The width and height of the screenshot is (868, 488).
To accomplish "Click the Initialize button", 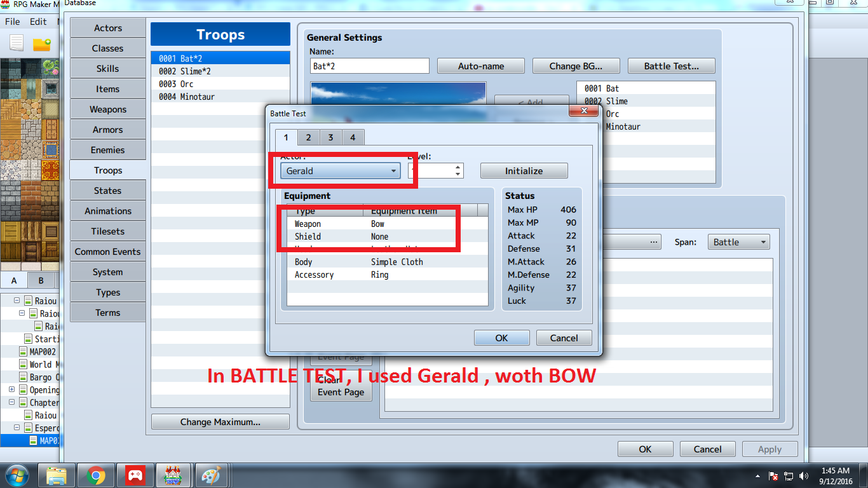I will click(524, 171).
